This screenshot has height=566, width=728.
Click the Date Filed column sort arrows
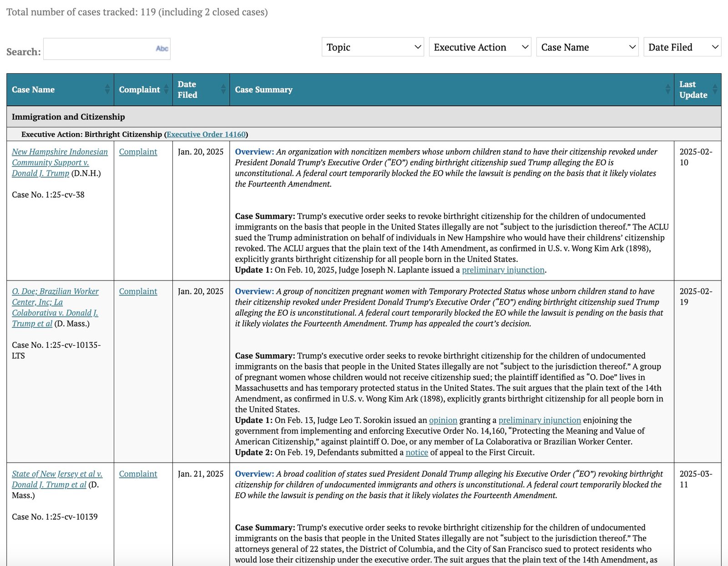(x=223, y=89)
